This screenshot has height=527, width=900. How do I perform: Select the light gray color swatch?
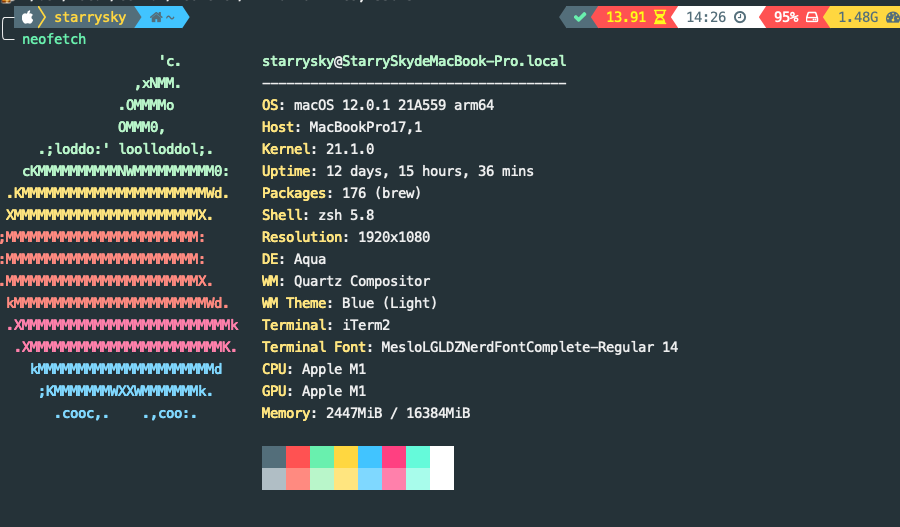pos(274,479)
